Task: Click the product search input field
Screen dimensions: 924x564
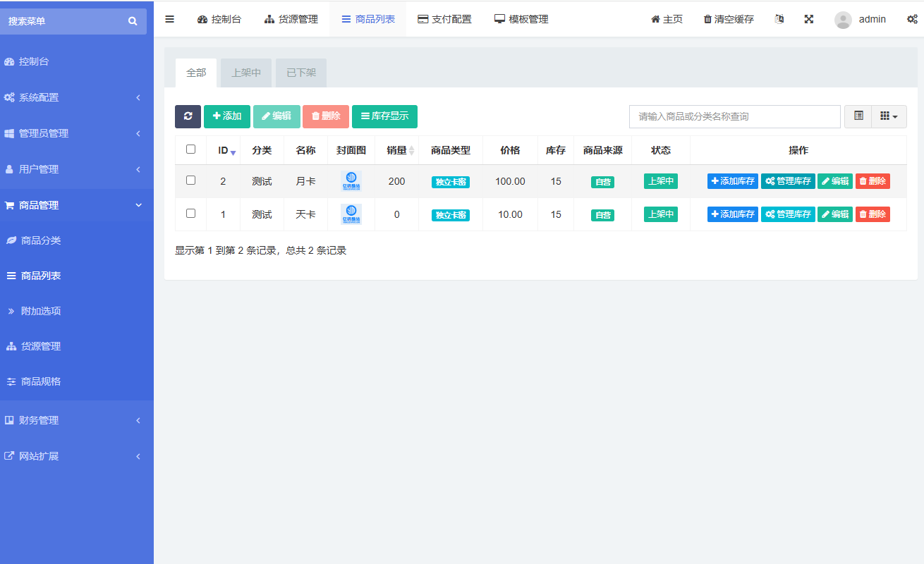Action: (734, 116)
